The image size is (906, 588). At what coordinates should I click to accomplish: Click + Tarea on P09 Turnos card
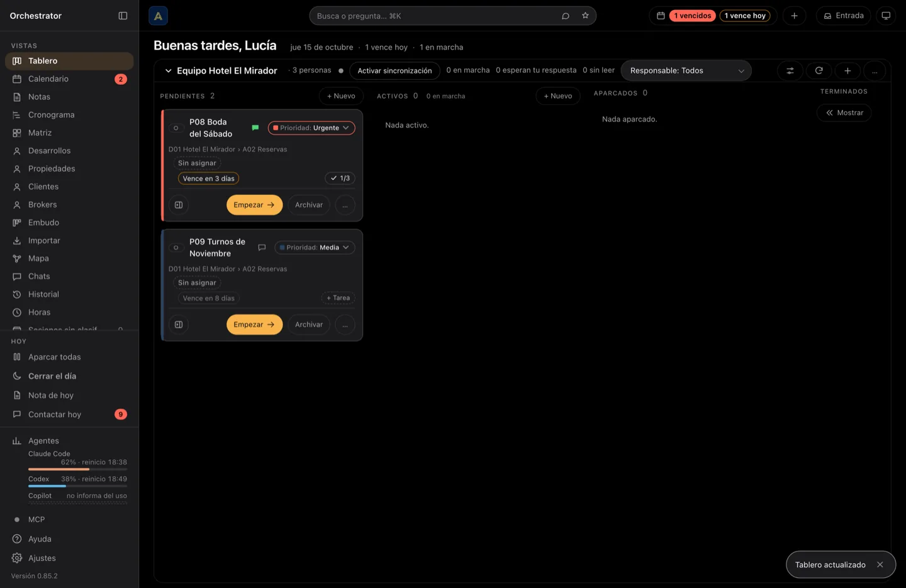tap(338, 298)
